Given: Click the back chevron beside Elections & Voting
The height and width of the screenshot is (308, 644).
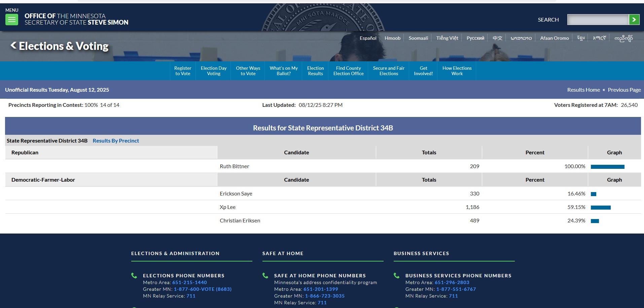Looking at the screenshot, I should point(13,45).
